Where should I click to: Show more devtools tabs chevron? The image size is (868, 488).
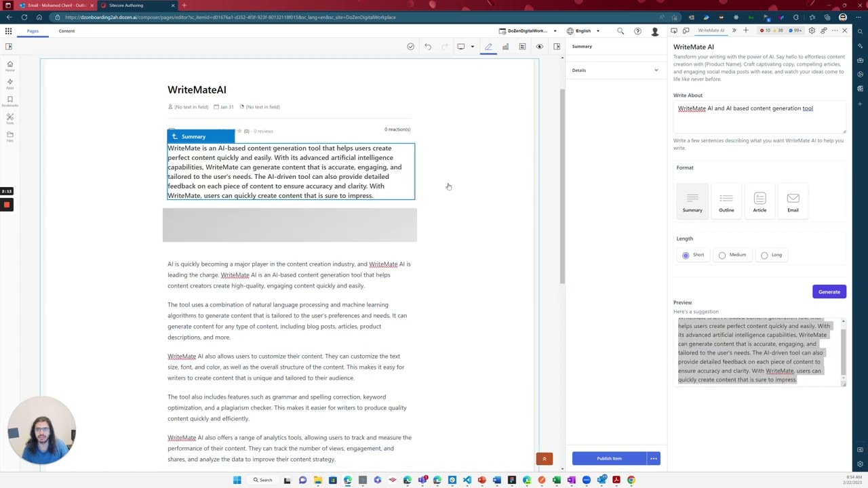pos(734,30)
